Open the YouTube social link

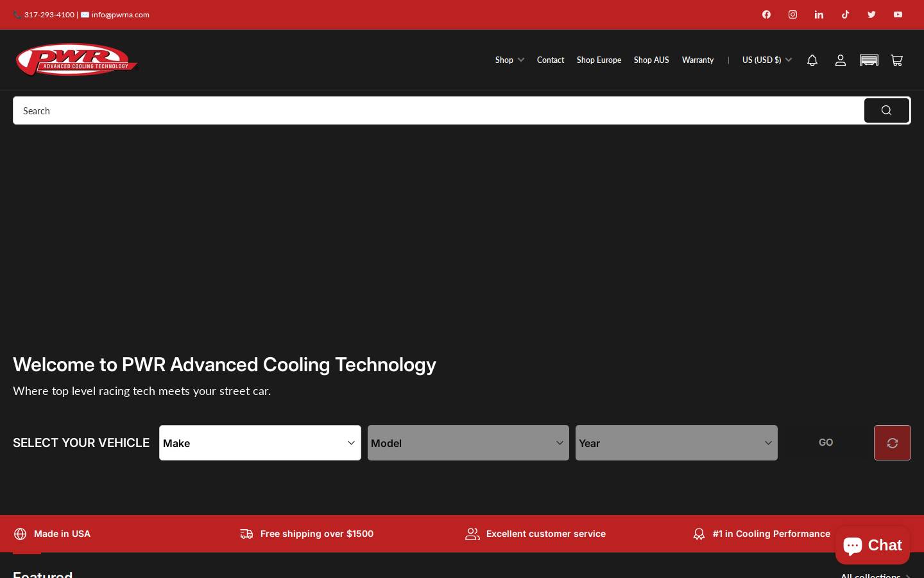tap(898, 14)
